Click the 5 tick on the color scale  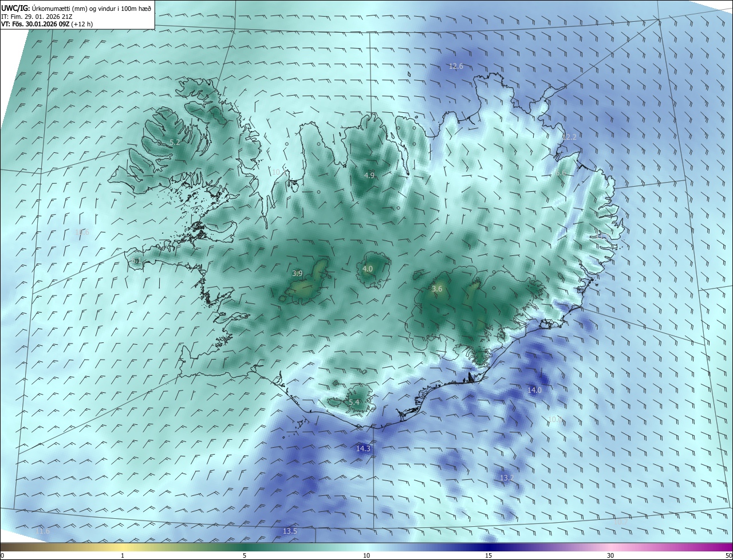point(245,555)
